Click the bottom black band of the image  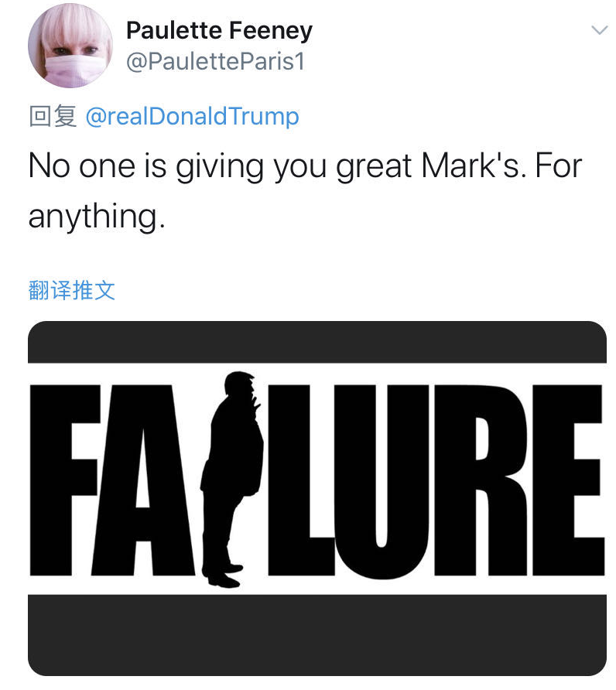317,634
